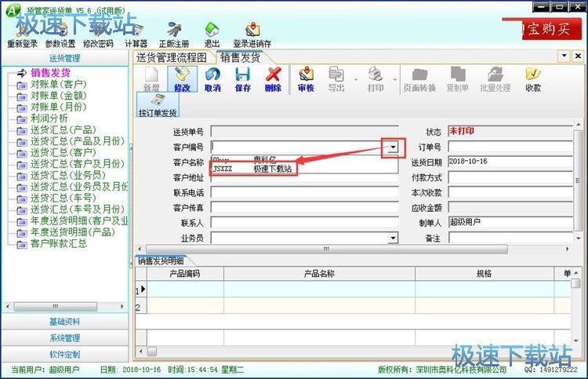Viewport: 588px width, 379px height.
Task: Click the sidebar tree horizontal scrollbar
Action: [56, 306]
